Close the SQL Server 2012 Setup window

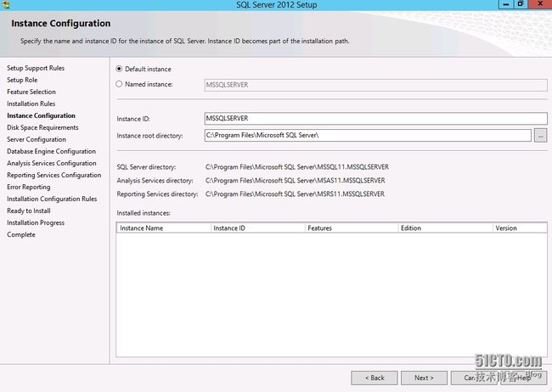coord(539,4)
